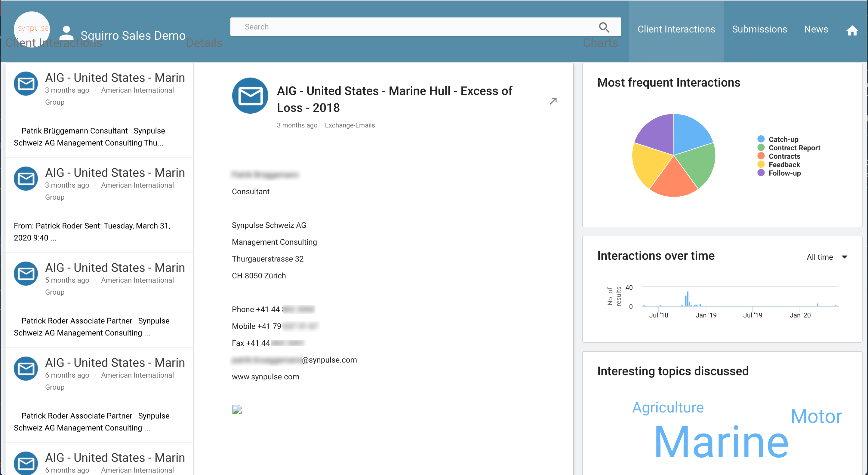The height and width of the screenshot is (475, 868).
Task: Click the orange Contracts pie slice
Action: point(673,180)
